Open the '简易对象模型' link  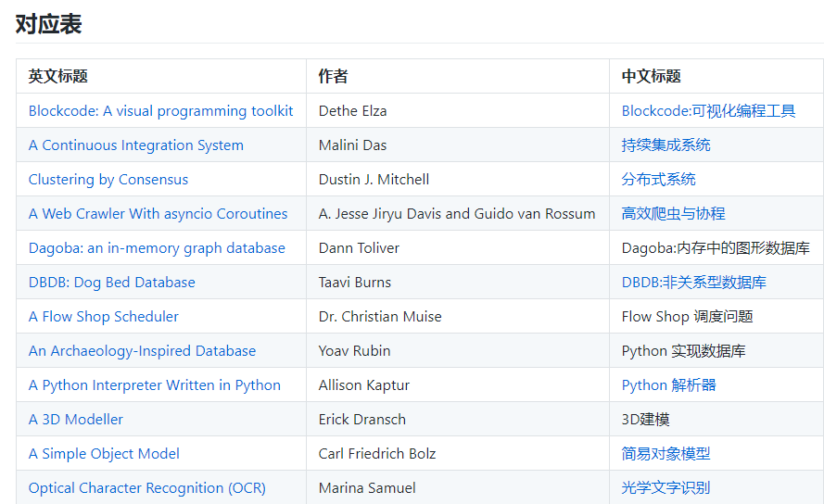(666, 454)
